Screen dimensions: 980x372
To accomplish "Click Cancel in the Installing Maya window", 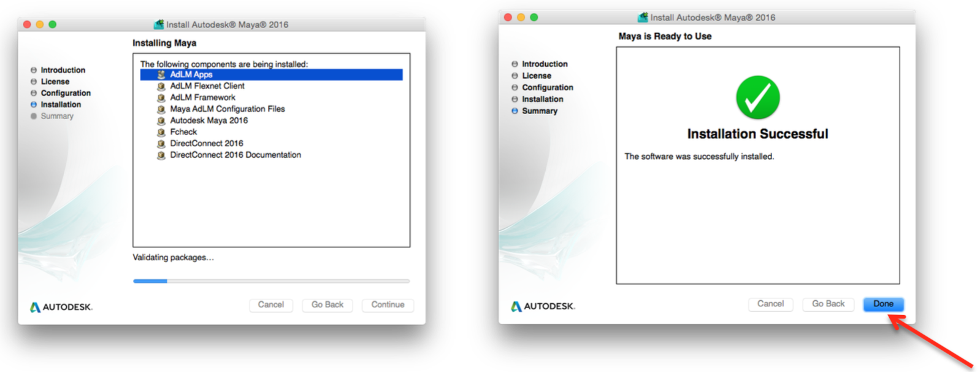I will pos(271,305).
